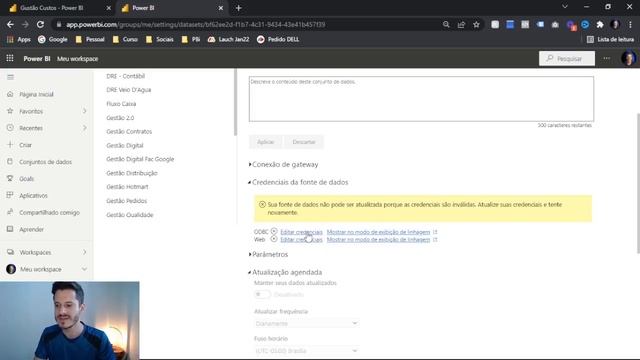Click the Aplicar button
This screenshot has height=360, width=640.
pos(265,142)
